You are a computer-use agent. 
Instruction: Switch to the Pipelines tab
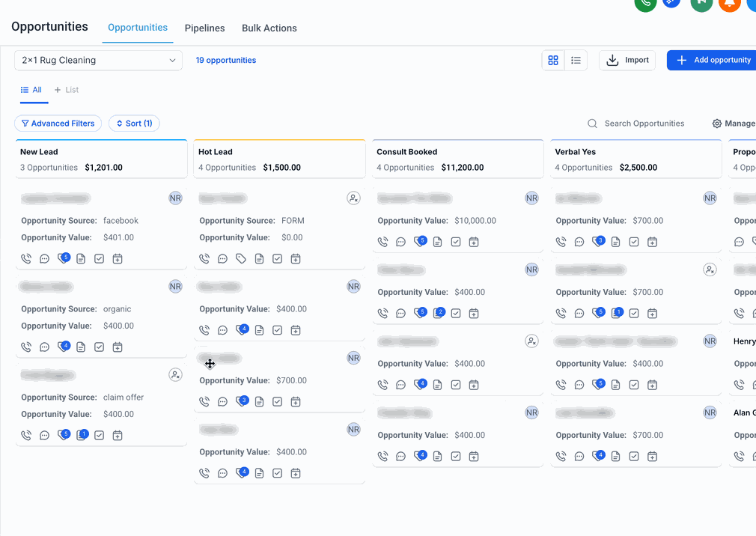click(x=205, y=28)
